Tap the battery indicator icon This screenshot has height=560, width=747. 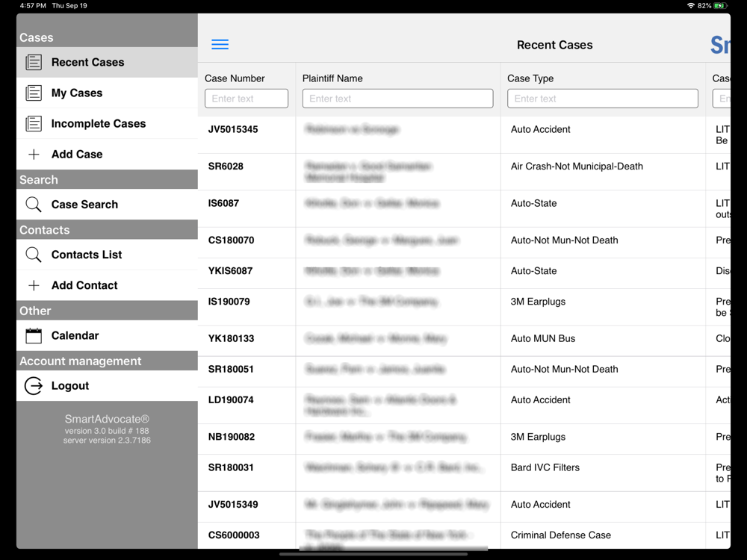(x=720, y=6)
